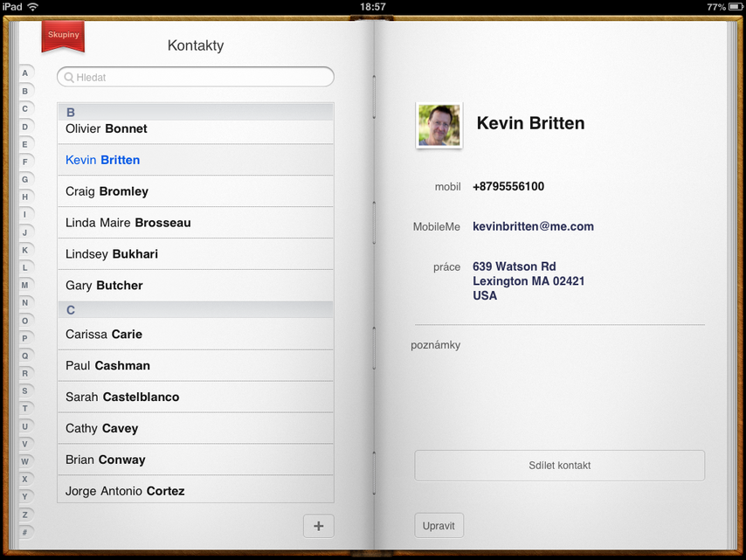Tap the section header C
This screenshot has width=746, height=560.
pyautogui.click(x=195, y=310)
